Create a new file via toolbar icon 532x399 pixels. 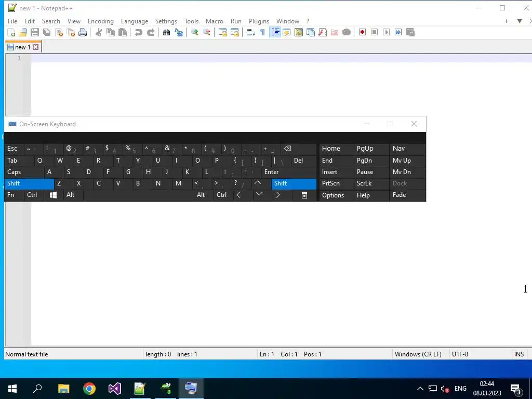click(x=11, y=32)
